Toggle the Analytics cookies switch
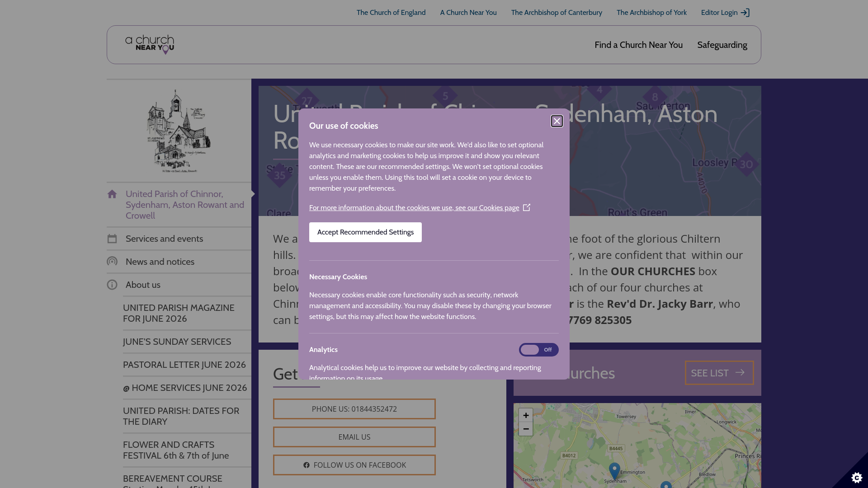Viewport: 868px width, 488px height. [x=538, y=350]
